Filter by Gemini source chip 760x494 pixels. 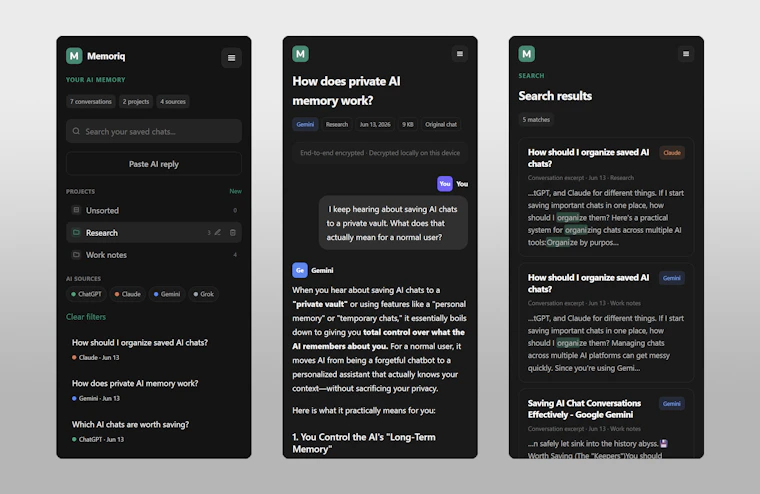click(167, 294)
